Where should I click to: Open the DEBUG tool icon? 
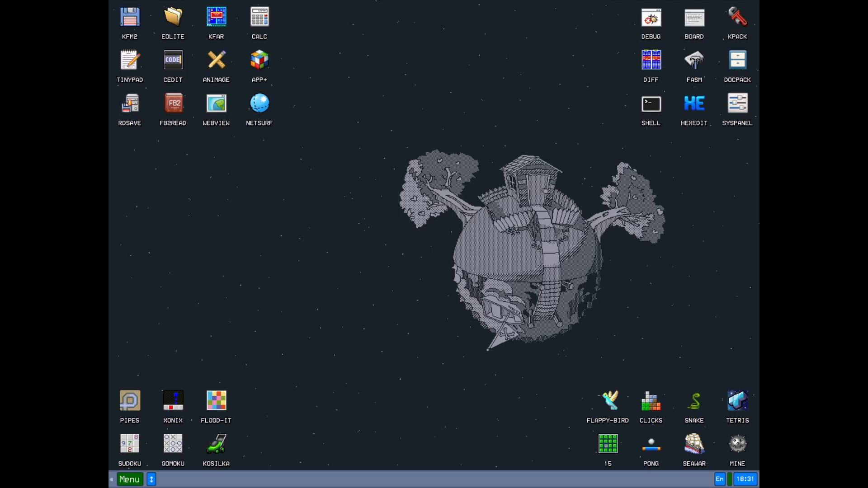651,18
